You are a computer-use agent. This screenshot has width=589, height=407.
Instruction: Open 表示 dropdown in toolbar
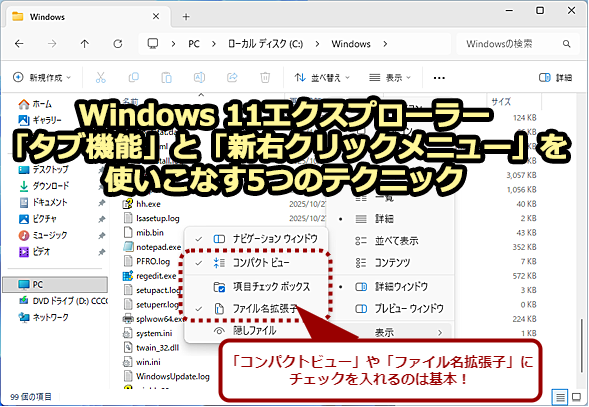[x=390, y=78]
